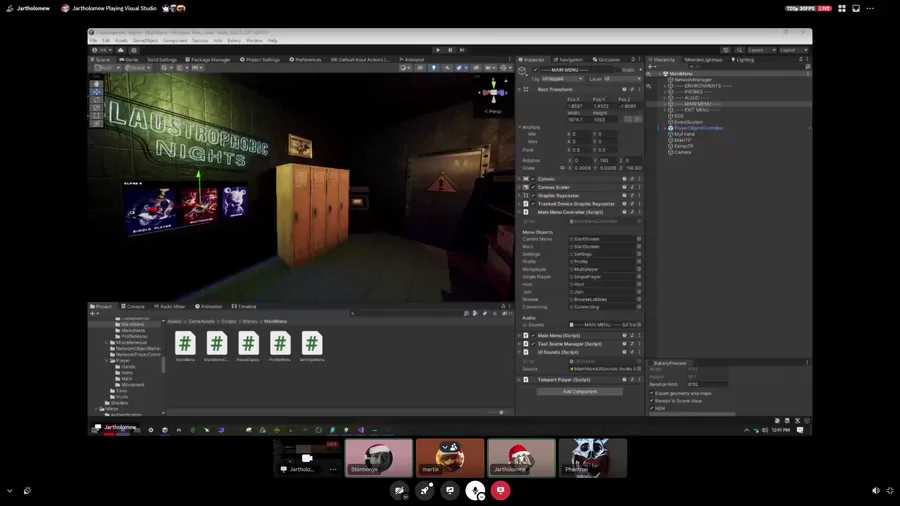Image resolution: width=900 pixels, height=506 pixels.
Task: Collapse the Anchors section
Action: 520,127
